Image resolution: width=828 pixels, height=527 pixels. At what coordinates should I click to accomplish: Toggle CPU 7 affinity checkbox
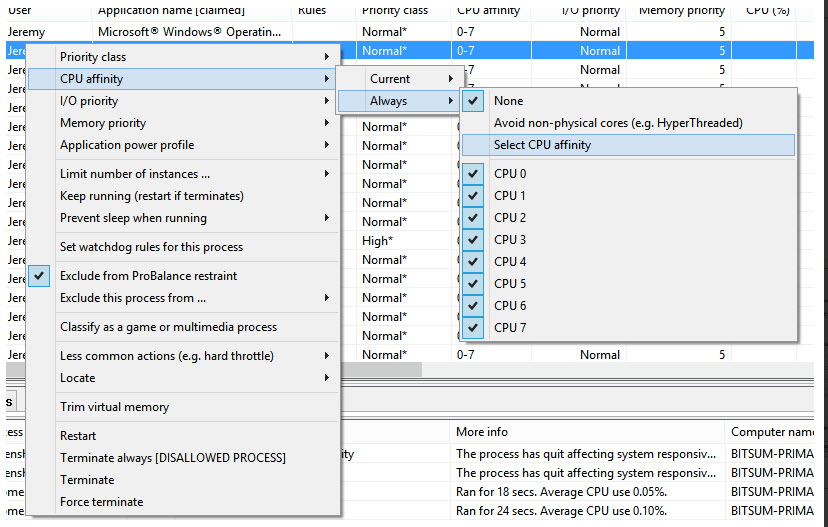coord(510,328)
